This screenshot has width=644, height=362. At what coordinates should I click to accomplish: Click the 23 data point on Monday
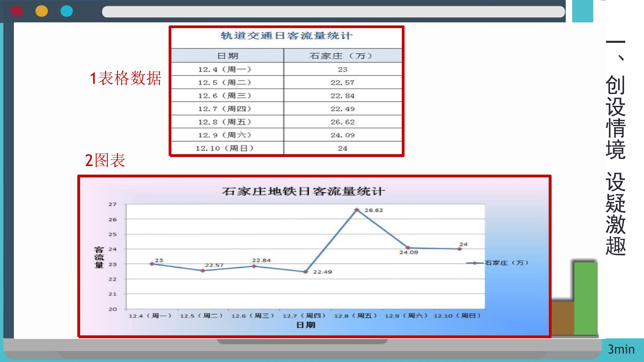click(152, 264)
